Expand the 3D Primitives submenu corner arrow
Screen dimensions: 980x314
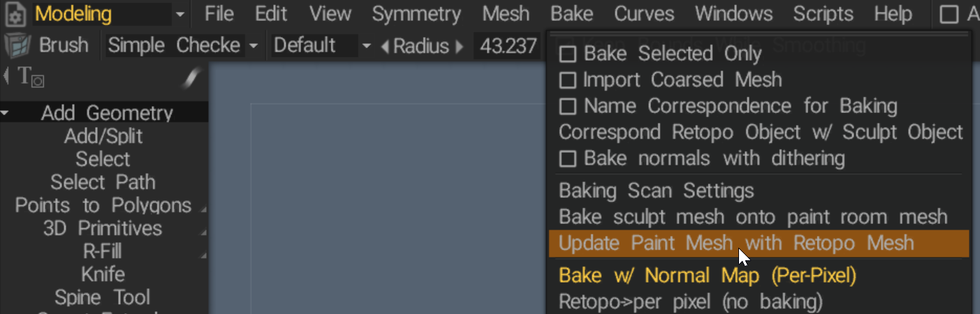[203, 233]
